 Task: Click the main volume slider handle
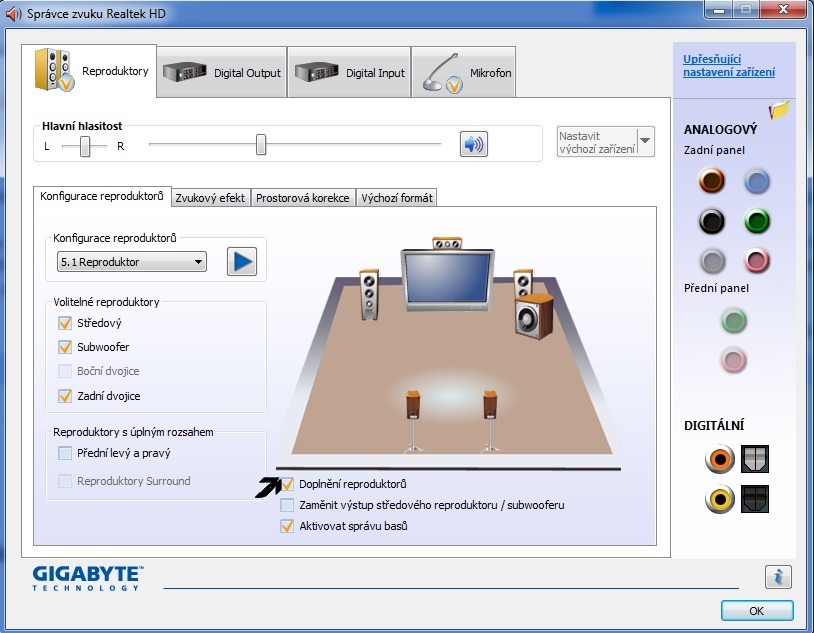pyautogui.click(x=261, y=144)
